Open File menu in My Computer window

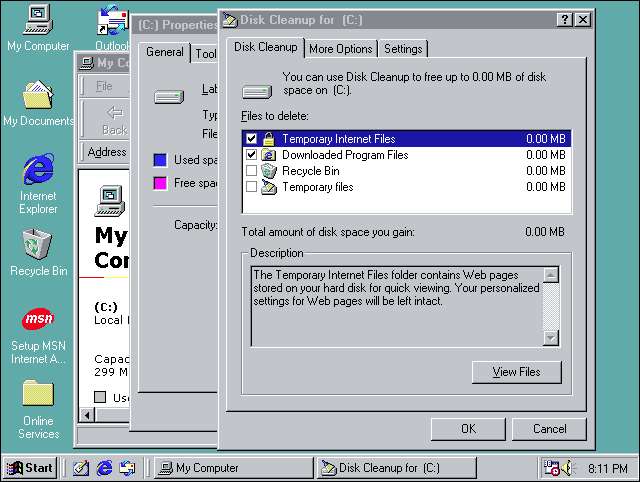coord(104,87)
